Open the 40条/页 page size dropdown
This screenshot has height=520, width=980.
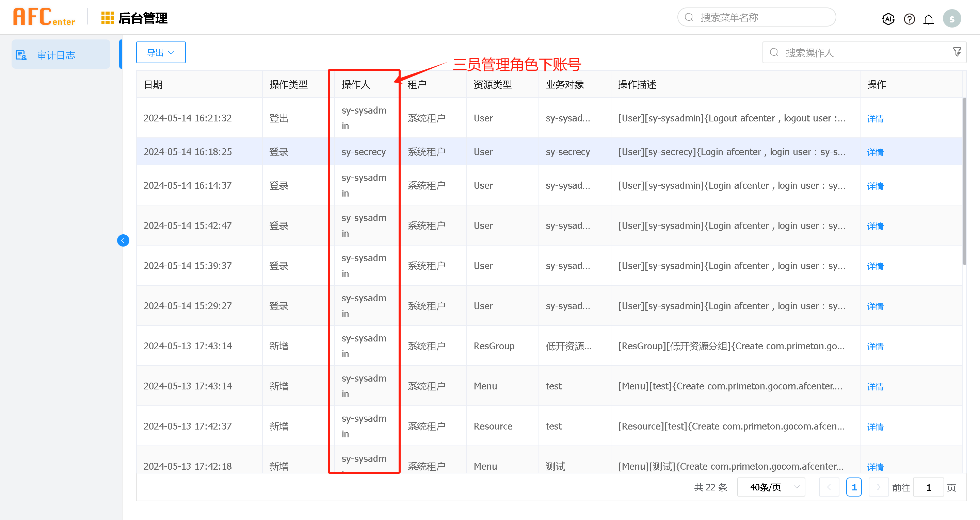coord(771,487)
